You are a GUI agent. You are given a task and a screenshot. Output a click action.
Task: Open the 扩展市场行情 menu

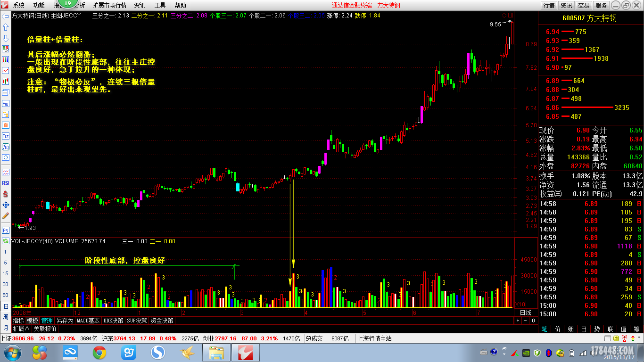click(109, 5)
